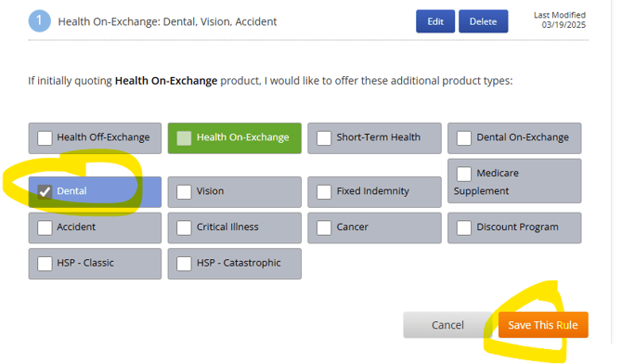The height and width of the screenshot is (364, 622).
Task: Click the rule title Health On-Exchange: Dental, Vision, Accident
Action: pos(167,21)
